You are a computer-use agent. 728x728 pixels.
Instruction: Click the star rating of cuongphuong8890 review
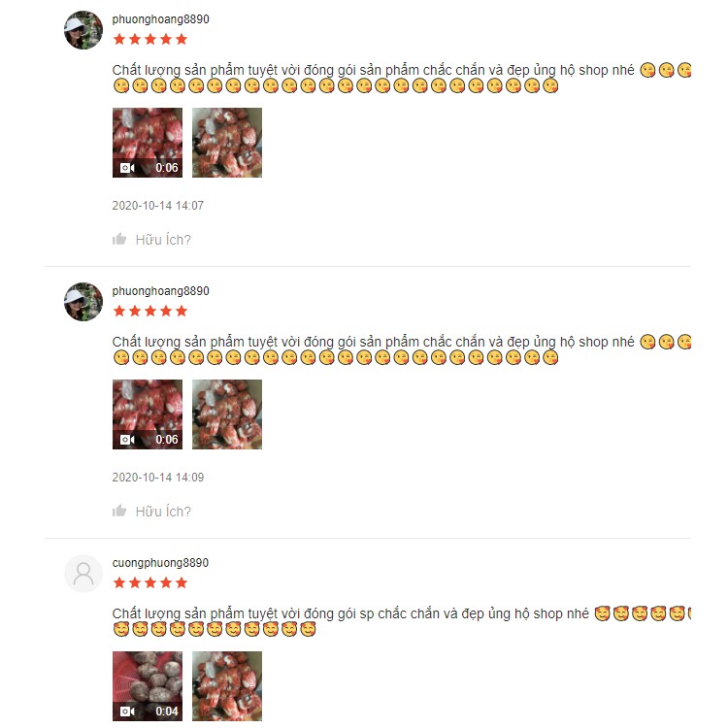149,582
